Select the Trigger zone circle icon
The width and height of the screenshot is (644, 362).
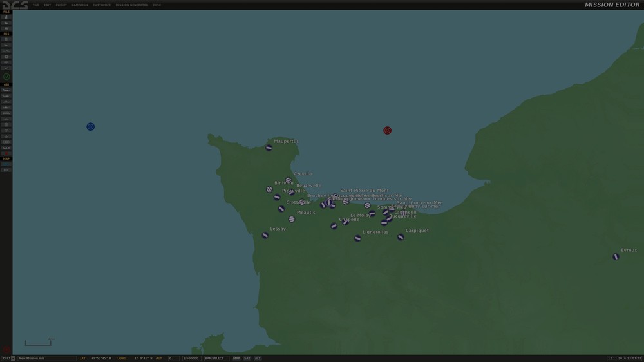(6, 124)
